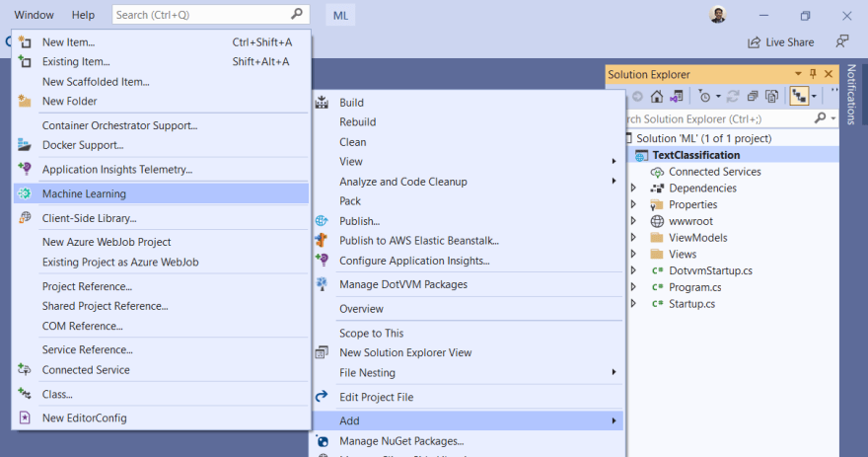Expand the Startup.cs node arrow

tap(634, 304)
